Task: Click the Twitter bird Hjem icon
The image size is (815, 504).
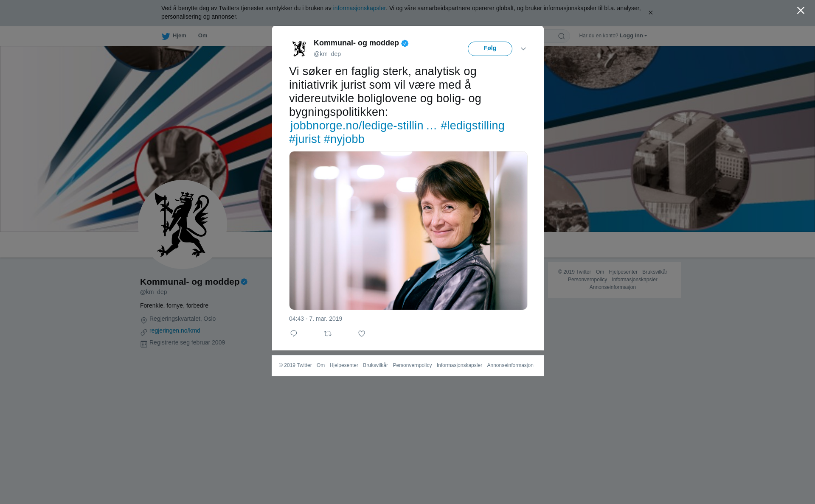Action: tap(166, 36)
